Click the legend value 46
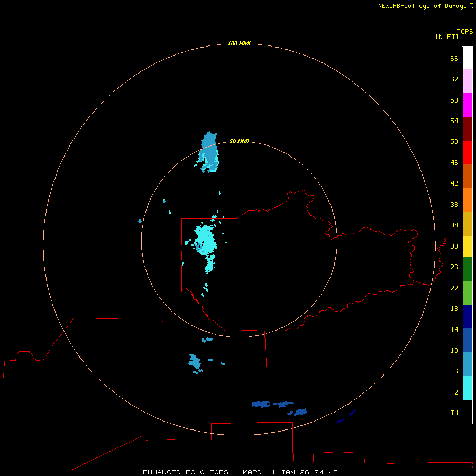This screenshot has width=476, height=476. 454,162
